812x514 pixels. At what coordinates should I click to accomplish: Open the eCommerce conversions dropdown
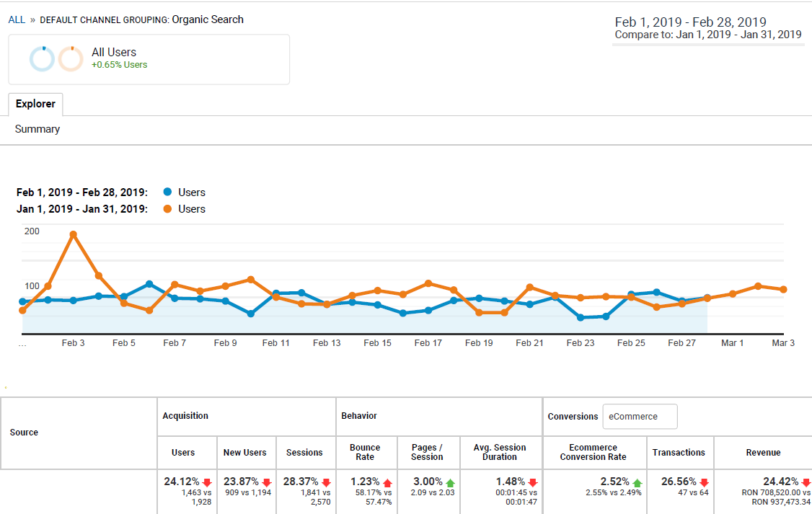(640, 416)
